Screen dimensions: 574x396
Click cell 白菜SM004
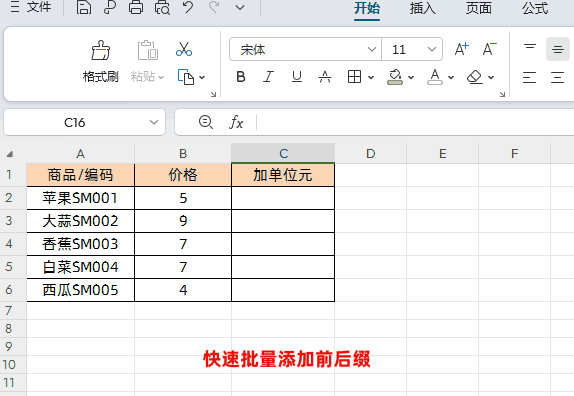(81, 267)
